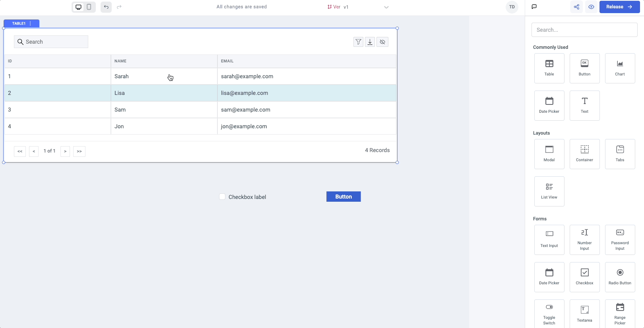Image resolution: width=644 pixels, height=328 pixels.
Task: Open the comments panel icon
Action: point(534,7)
